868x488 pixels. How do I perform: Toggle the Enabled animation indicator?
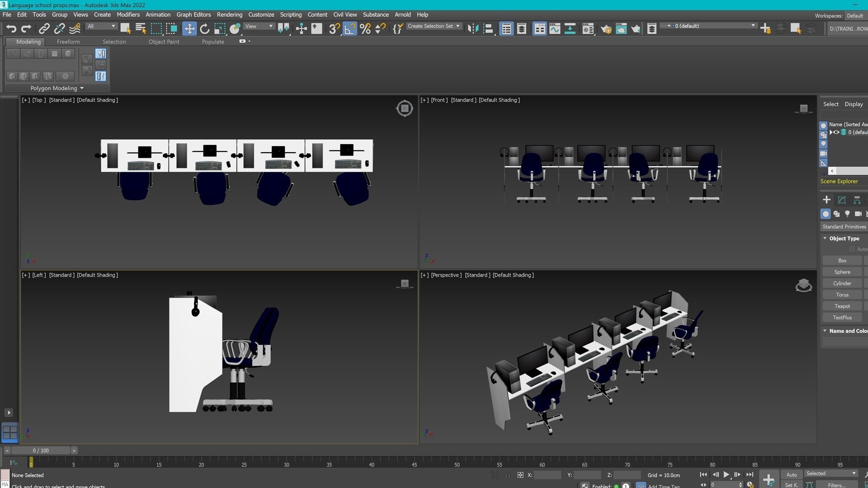[616, 486]
